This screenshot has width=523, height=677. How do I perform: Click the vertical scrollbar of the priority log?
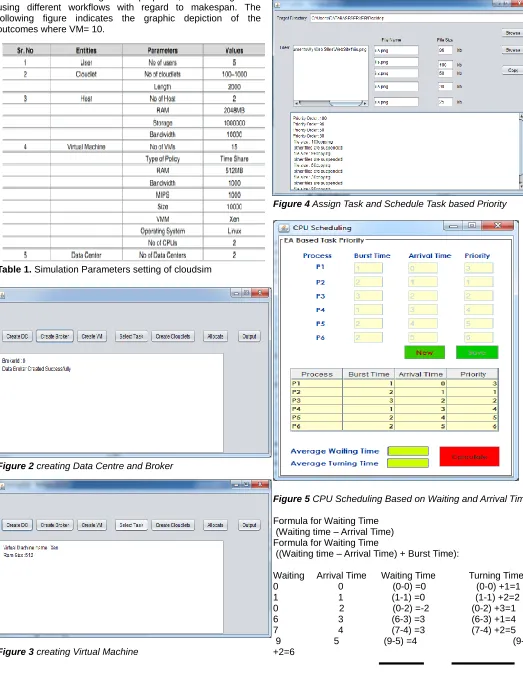coord(521,150)
